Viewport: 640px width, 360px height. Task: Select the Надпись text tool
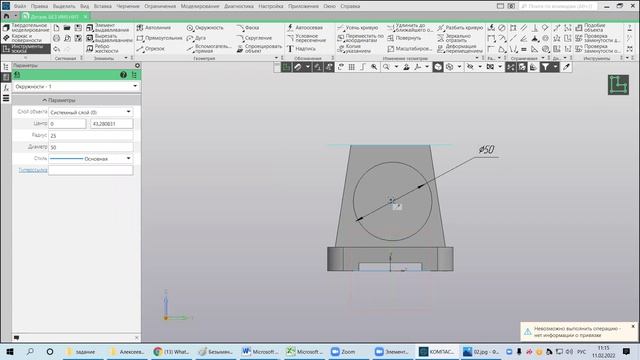tap(301, 49)
